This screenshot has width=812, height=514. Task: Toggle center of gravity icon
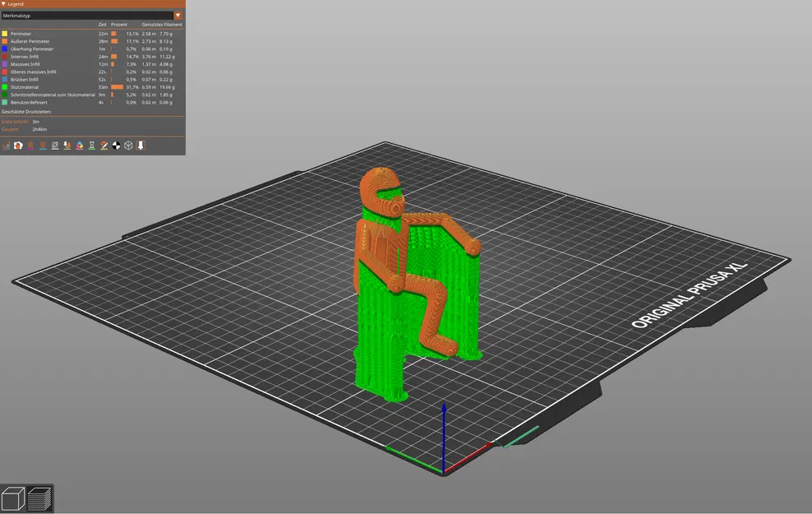coord(116,146)
